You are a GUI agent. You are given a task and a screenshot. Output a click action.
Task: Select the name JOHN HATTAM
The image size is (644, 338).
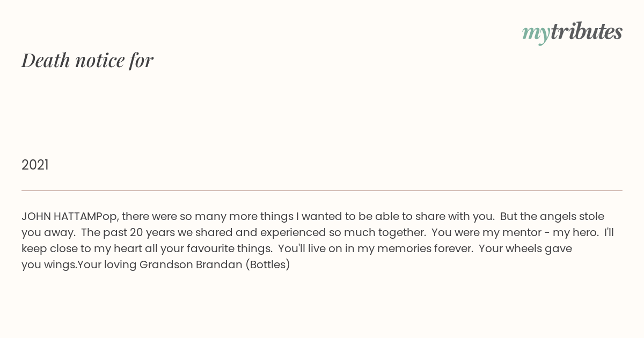[58, 216]
